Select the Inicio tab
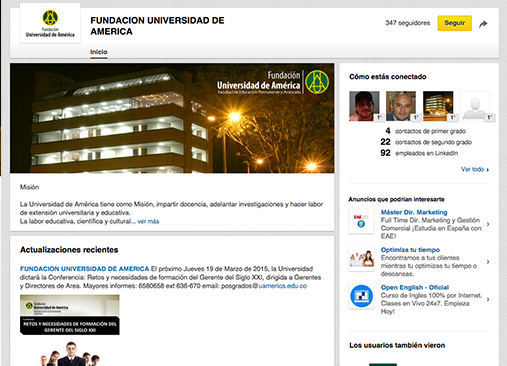The height and width of the screenshot is (366, 507). pos(99,52)
